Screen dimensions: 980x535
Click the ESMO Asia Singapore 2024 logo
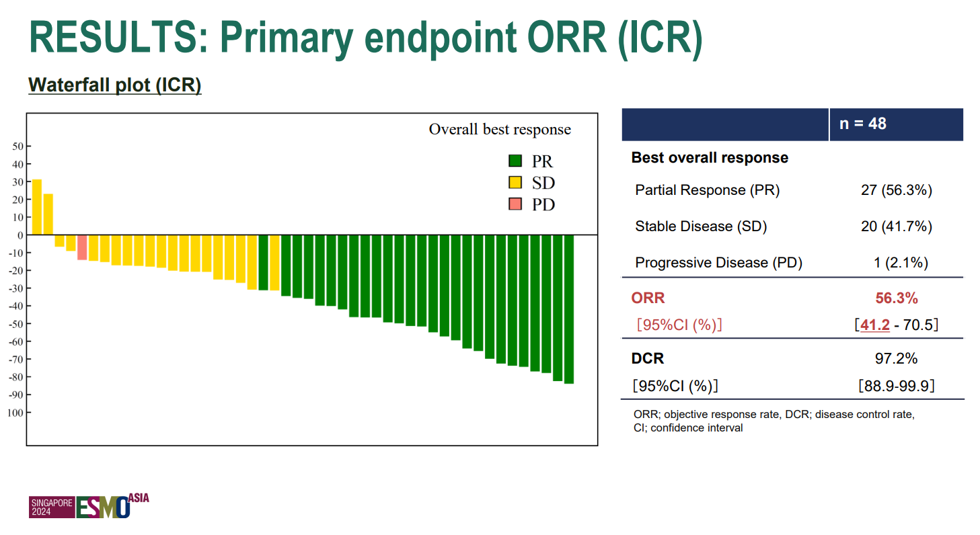point(89,505)
